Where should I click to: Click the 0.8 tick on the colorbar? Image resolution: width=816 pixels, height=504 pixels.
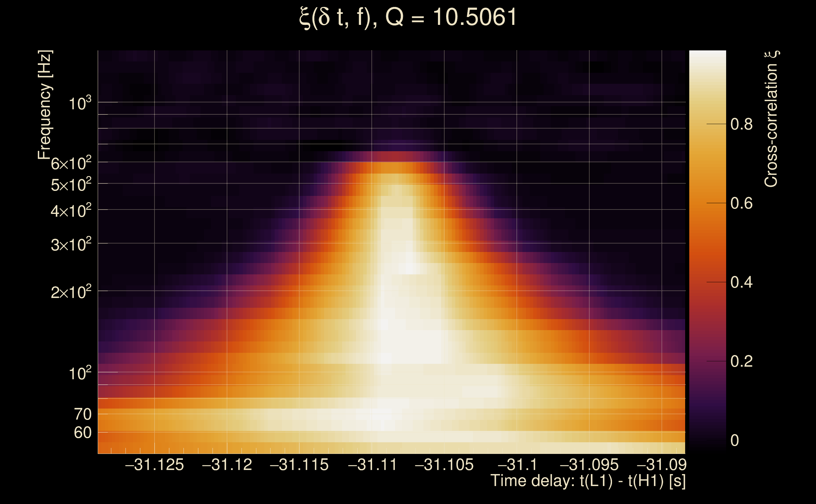(x=741, y=124)
